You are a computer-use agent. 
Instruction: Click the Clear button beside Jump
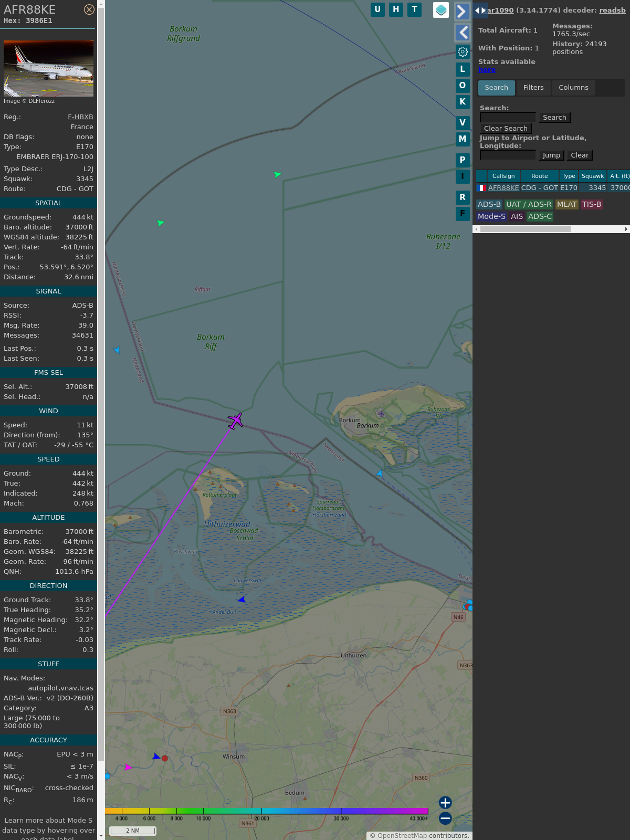[580, 155]
